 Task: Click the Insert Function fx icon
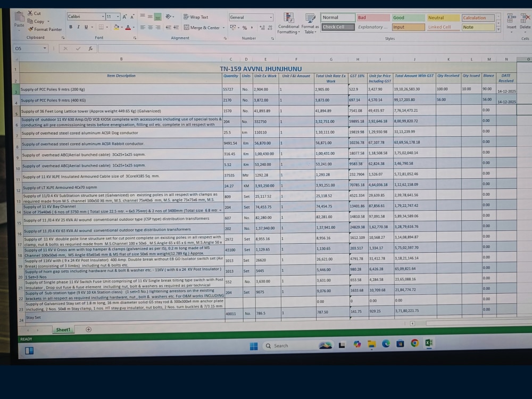pyautogui.click(x=90, y=48)
